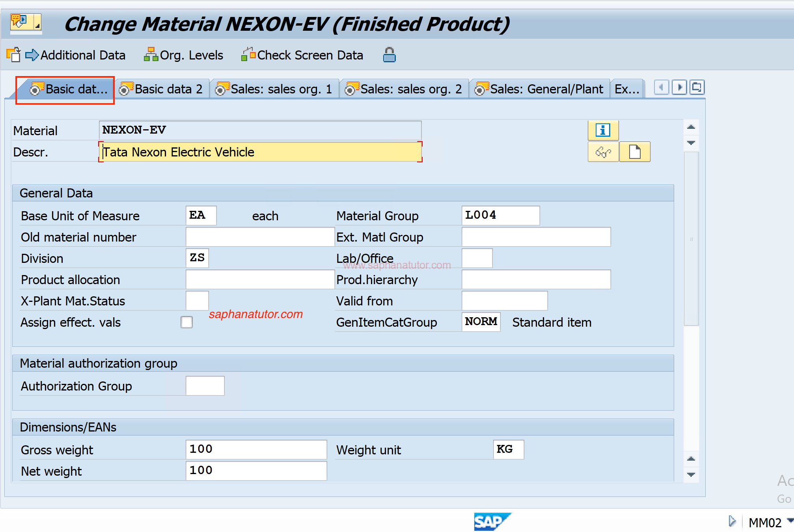The width and height of the screenshot is (794, 532).
Task: Click the Division ZS field
Action: point(197,258)
